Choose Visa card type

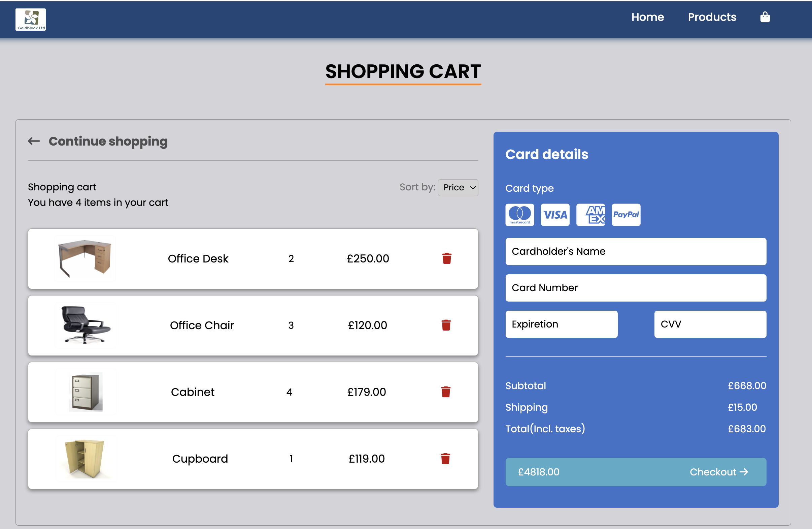click(x=555, y=215)
